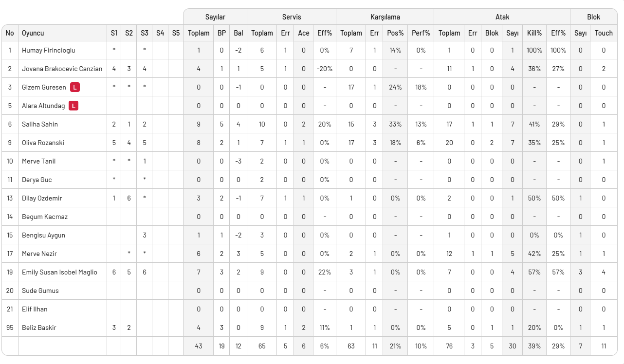Select the Sayılar group header
The height and width of the screenshot is (364, 624).
[x=215, y=17]
